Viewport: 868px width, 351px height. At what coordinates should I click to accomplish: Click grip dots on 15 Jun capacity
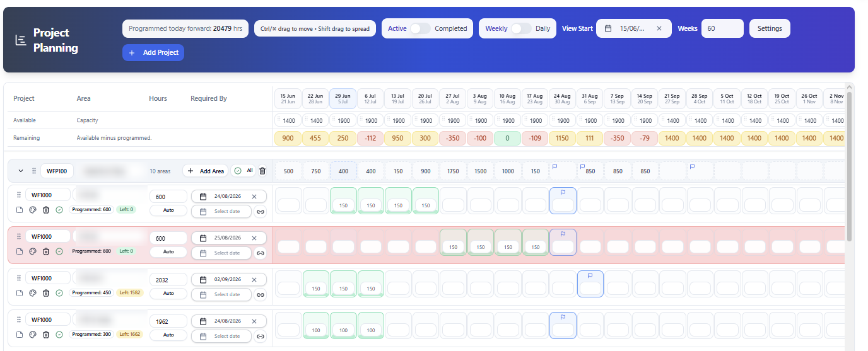(x=279, y=120)
